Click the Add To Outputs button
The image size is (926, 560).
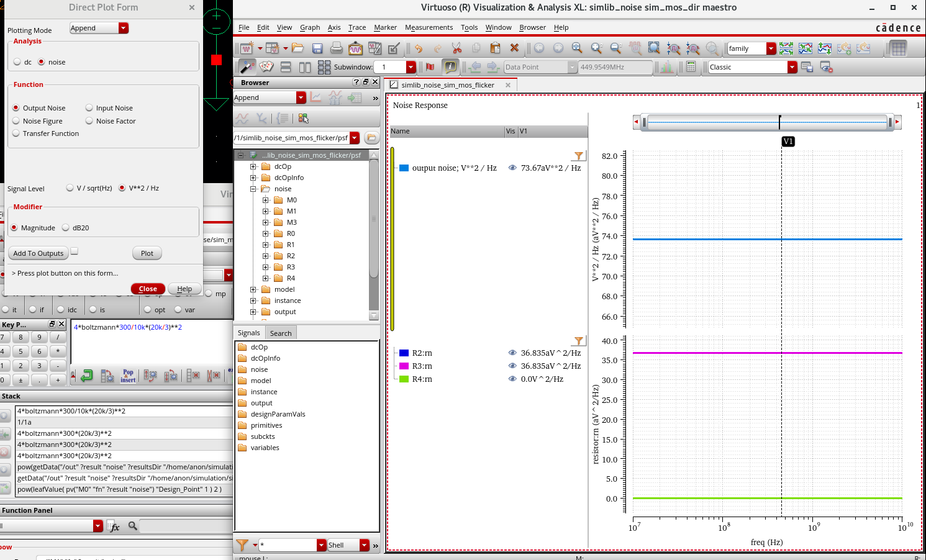[39, 253]
